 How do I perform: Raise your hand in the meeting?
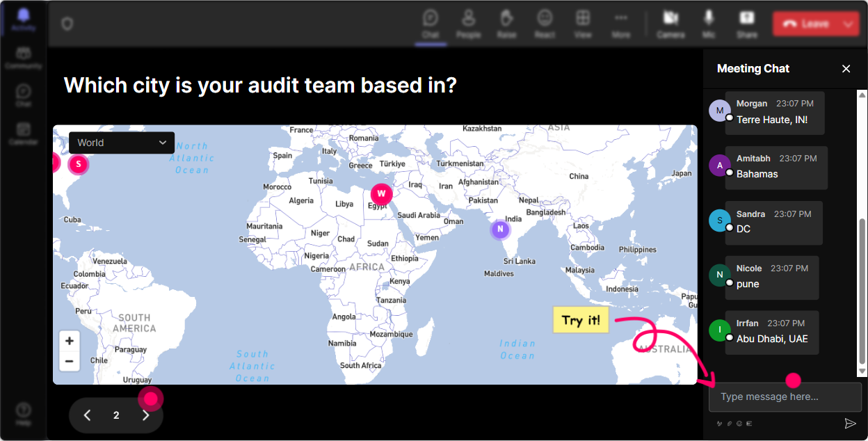(506, 24)
